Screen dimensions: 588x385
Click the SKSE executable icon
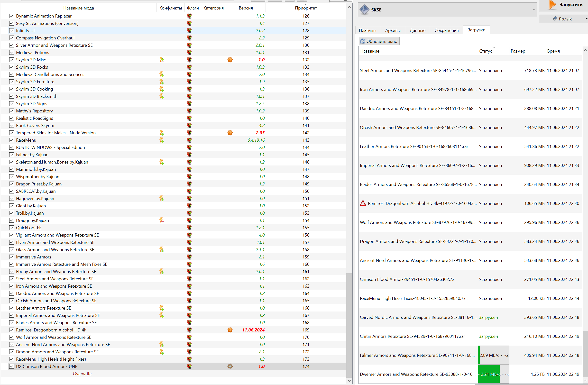point(364,10)
